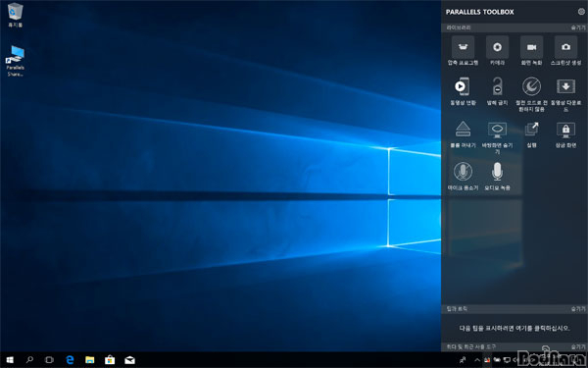
Task: Open Parallels Toolbox settings gear
Action: 581,12
